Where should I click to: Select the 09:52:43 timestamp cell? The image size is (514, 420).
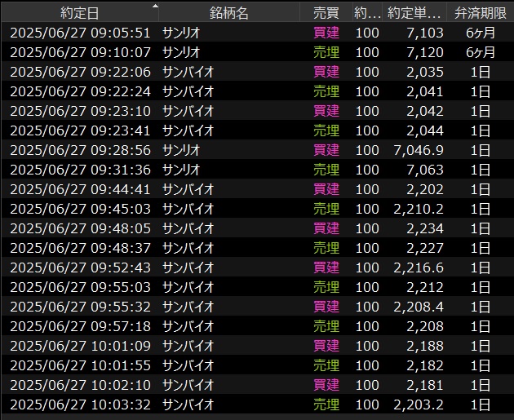click(x=80, y=267)
